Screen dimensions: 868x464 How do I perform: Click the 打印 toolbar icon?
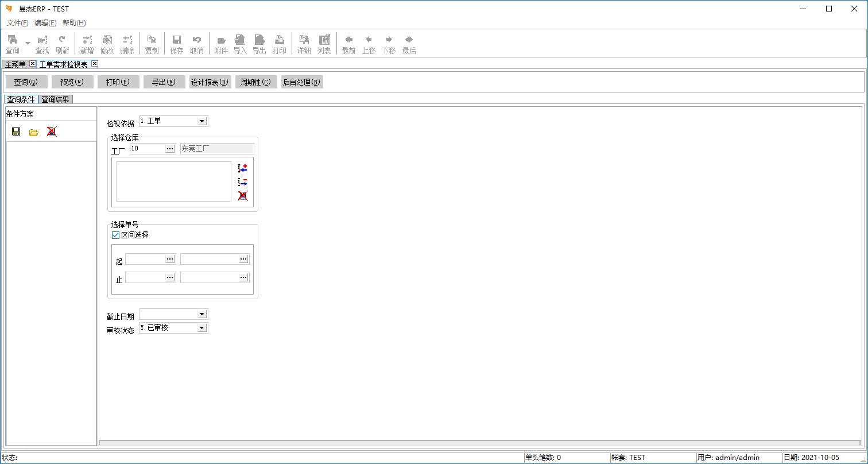pos(280,44)
